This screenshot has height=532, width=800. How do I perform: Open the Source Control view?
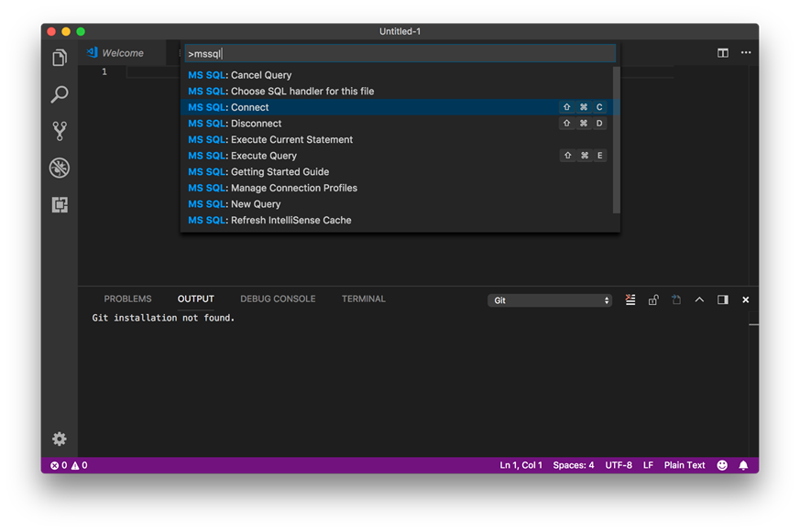[60, 131]
